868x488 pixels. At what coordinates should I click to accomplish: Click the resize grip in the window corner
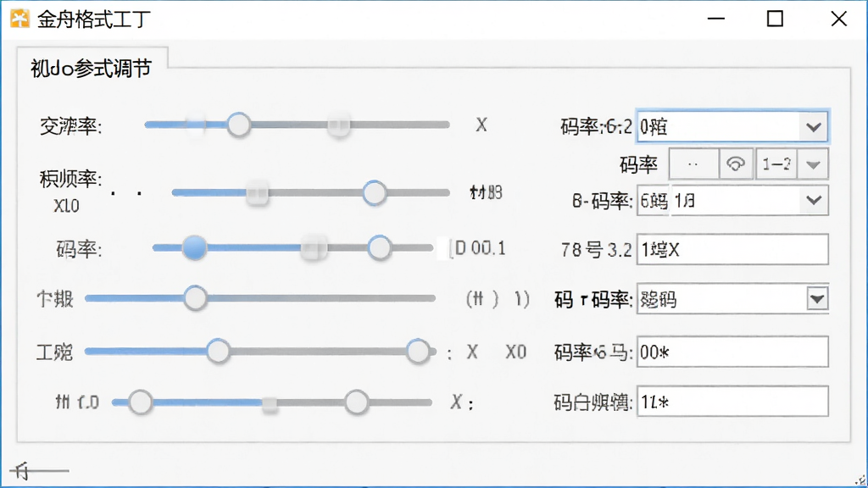860,480
